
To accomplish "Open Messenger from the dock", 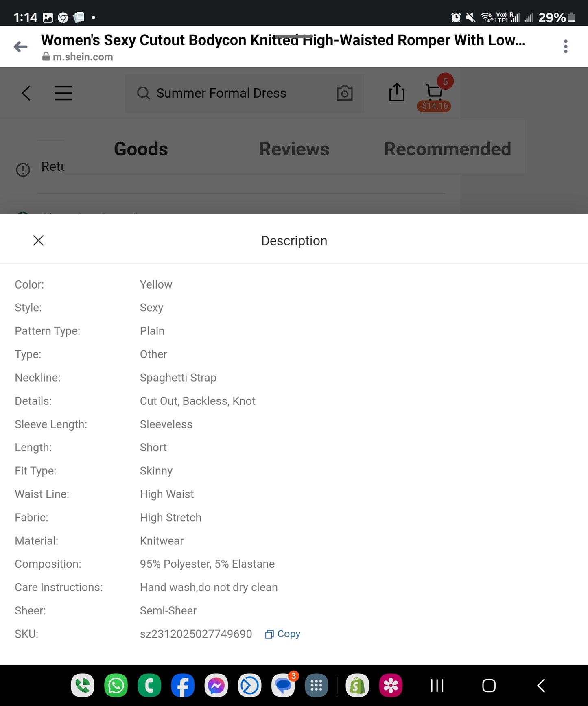I will [216, 686].
